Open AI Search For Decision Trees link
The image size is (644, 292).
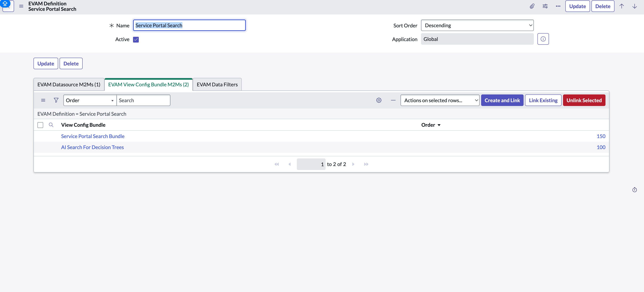coord(93,147)
